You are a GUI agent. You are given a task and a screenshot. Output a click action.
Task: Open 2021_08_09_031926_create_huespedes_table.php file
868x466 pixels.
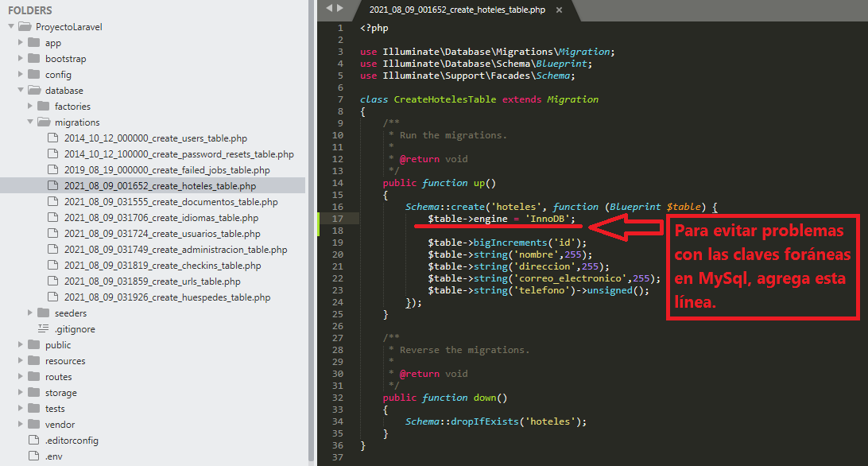click(167, 297)
